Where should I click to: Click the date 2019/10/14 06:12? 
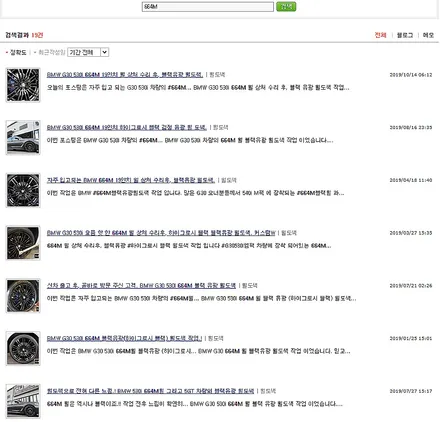[x=411, y=75]
